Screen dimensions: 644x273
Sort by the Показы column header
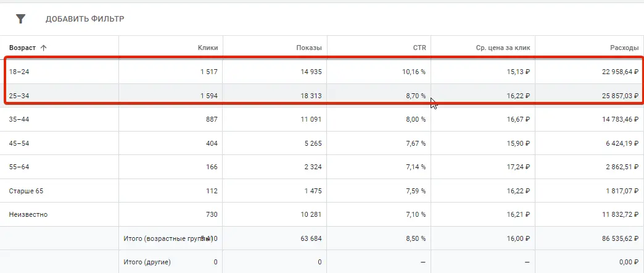(x=308, y=48)
